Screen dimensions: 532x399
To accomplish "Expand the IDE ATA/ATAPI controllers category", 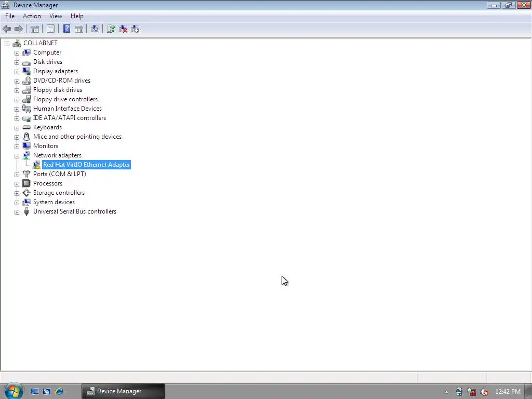I will coord(17,118).
